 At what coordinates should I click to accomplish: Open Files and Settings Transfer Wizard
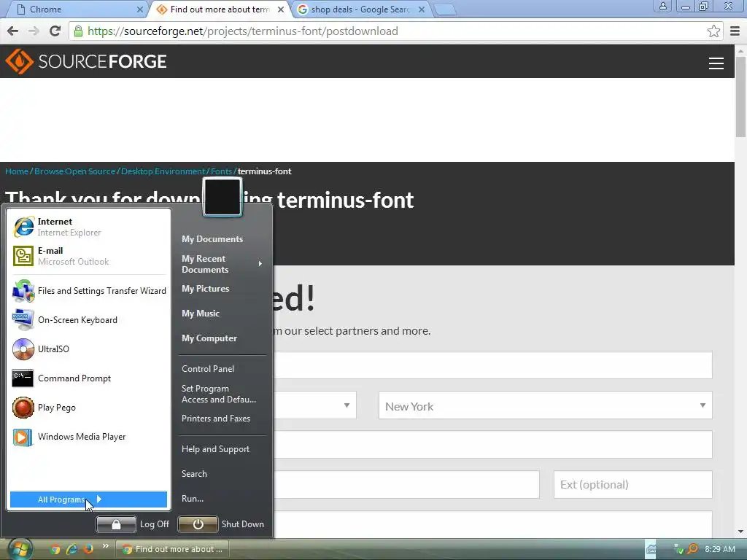pyautogui.click(x=88, y=291)
